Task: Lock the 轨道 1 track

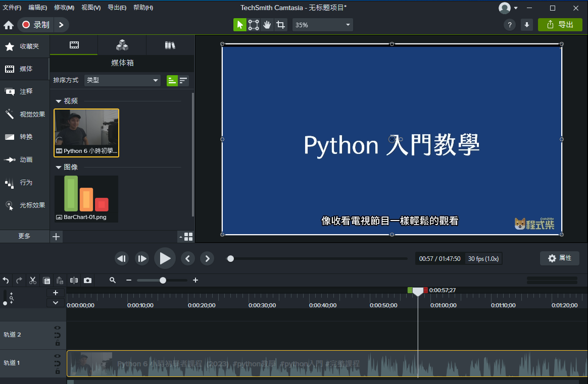Action: 58,371
